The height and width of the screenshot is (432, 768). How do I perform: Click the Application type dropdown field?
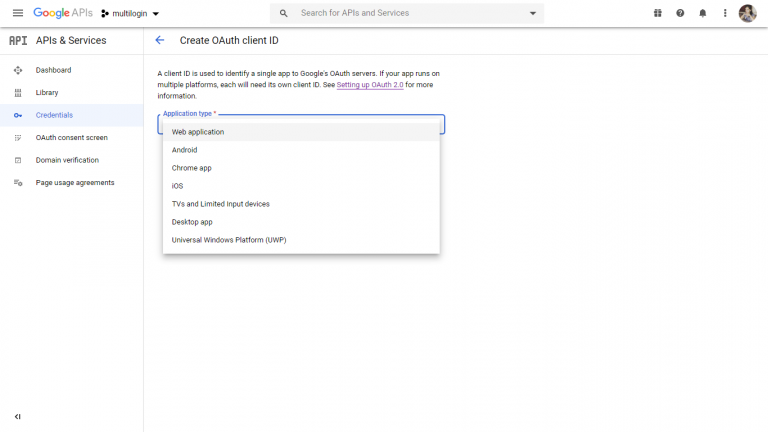point(301,124)
